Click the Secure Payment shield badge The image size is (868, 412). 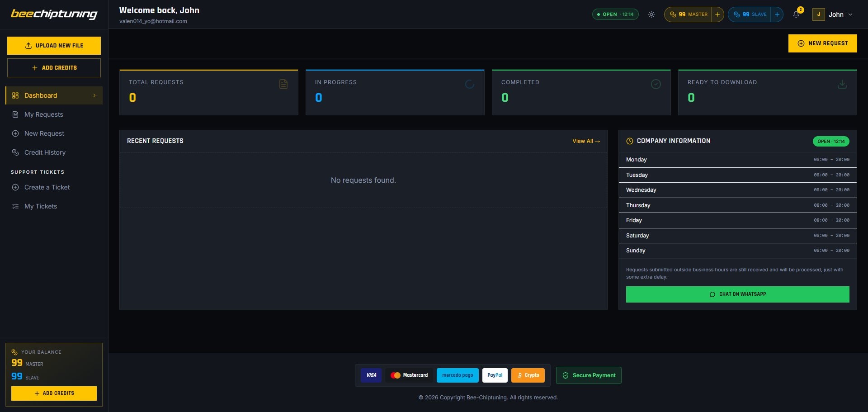pyautogui.click(x=589, y=375)
